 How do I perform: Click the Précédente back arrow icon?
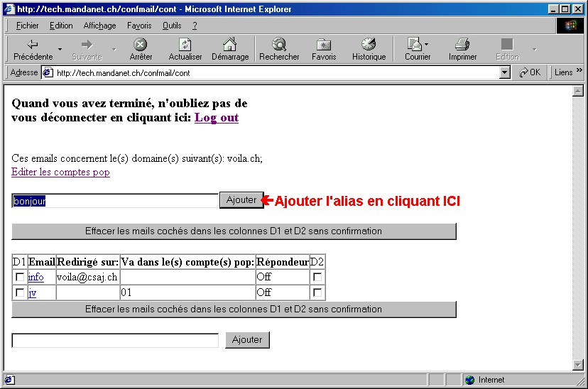click(x=33, y=45)
